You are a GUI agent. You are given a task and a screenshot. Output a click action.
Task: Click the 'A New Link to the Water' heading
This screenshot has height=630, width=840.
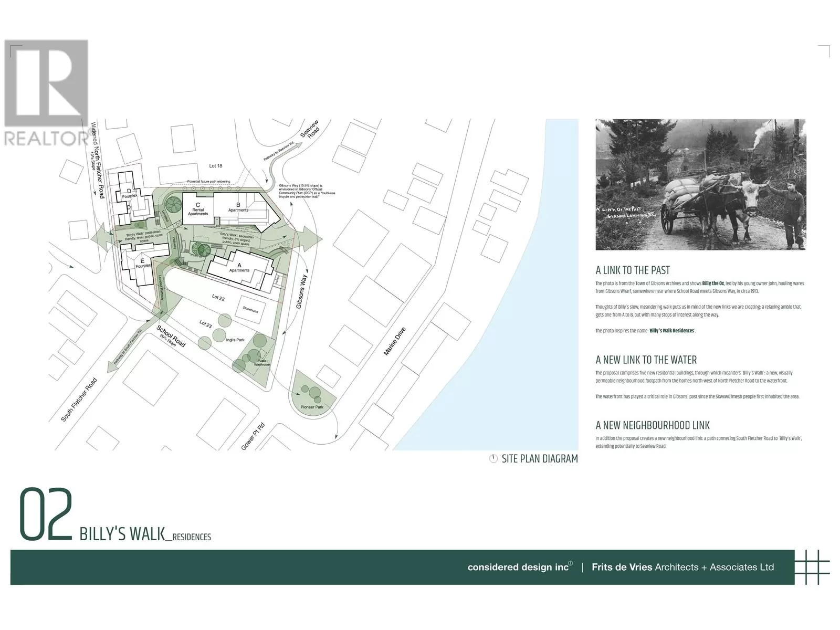point(646,360)
